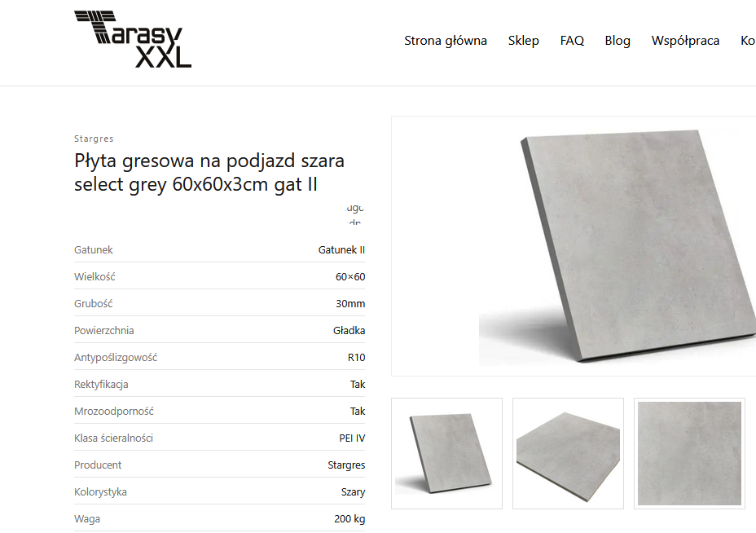Click the Gładka Powierzchnia value
This screenshot has height=533, width=756.
(x=349, y=330)
